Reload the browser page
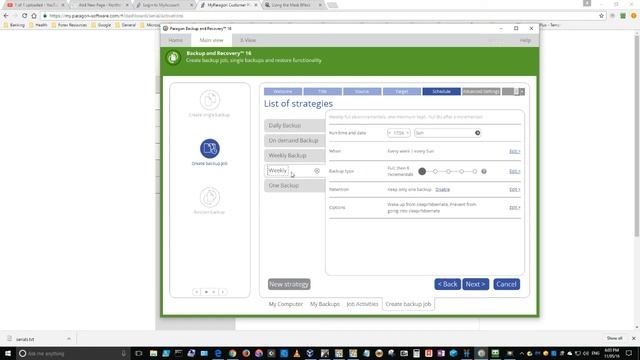Image resolution: width=640 pixels, height=360 pixels. click(x=24, y=16)
